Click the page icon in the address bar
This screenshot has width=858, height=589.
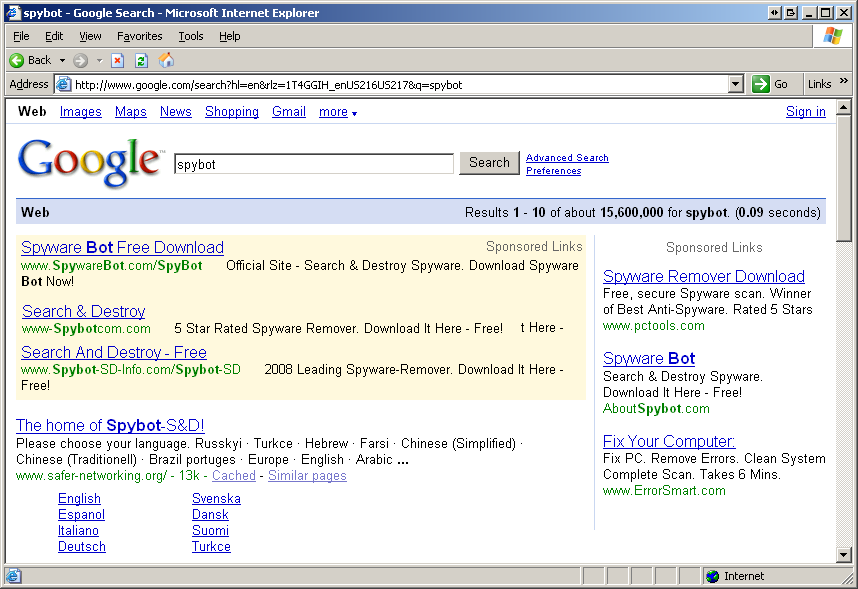(x=64, y=84)
